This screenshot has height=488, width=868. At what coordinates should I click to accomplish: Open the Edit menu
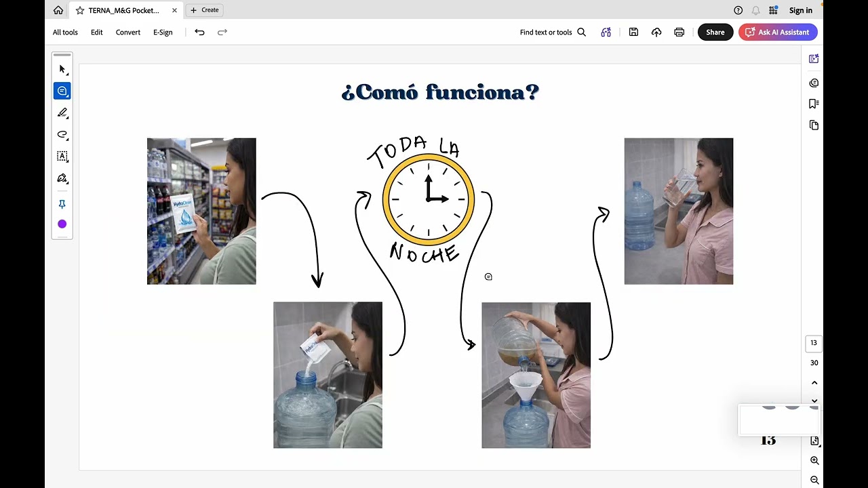97,32
